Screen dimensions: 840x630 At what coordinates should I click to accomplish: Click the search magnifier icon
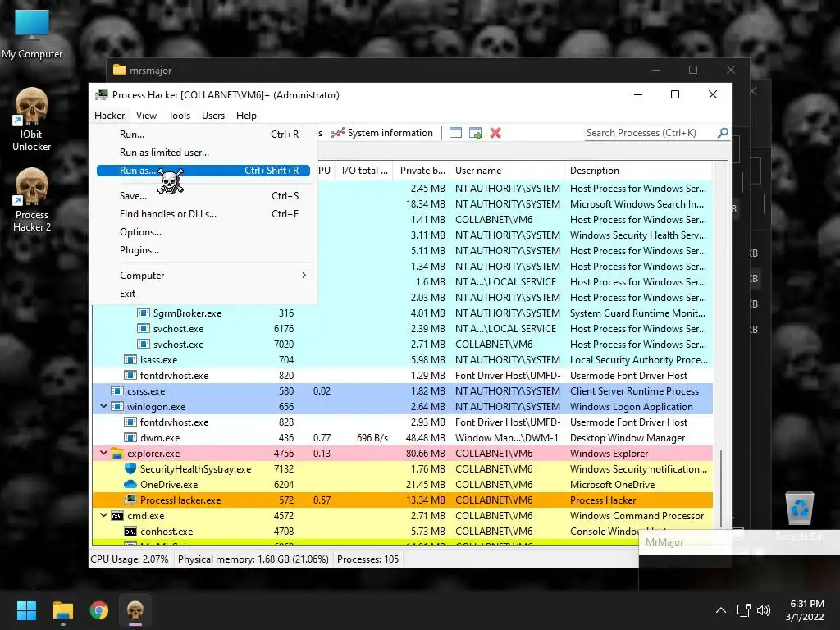[723, 132]
